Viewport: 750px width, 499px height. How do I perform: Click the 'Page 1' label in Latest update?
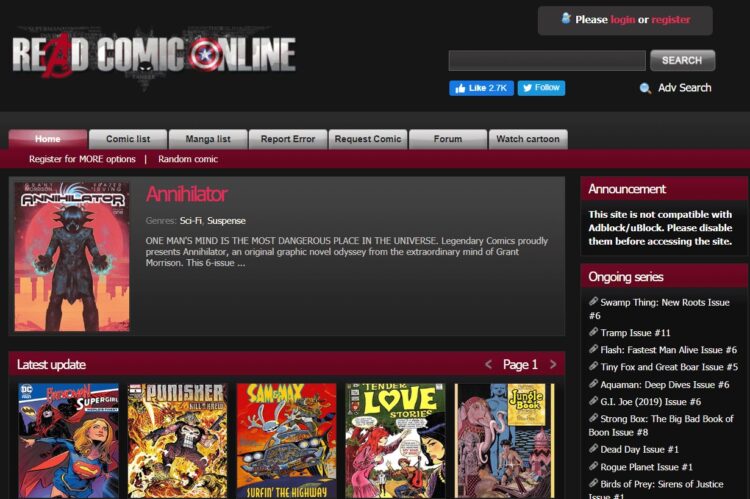(520, 365)
